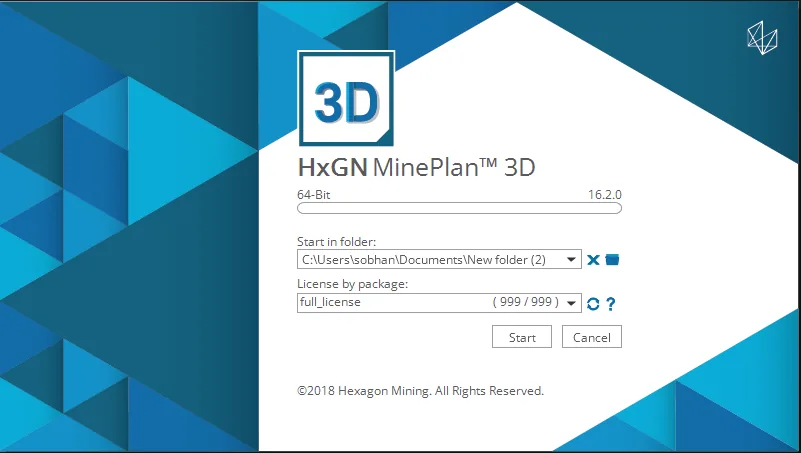
Task: Click the "64-Bit" text
Action: [x=314, y=195]
